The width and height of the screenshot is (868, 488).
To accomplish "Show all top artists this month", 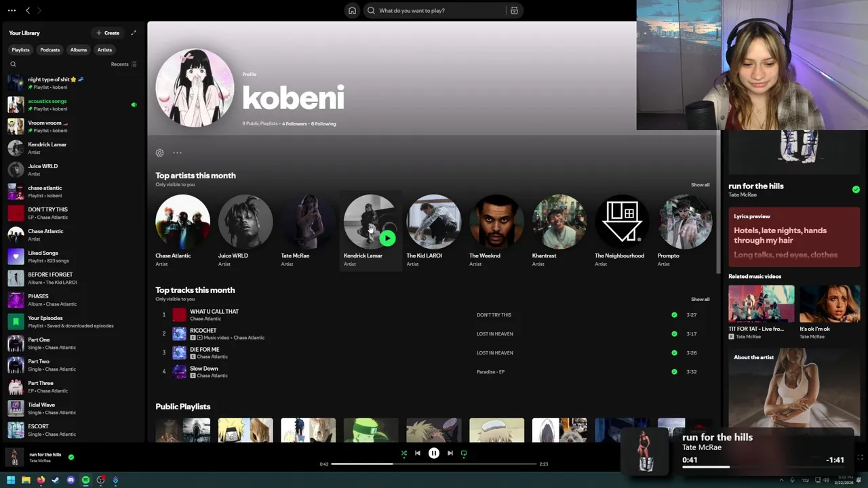I will pos(701,184).
